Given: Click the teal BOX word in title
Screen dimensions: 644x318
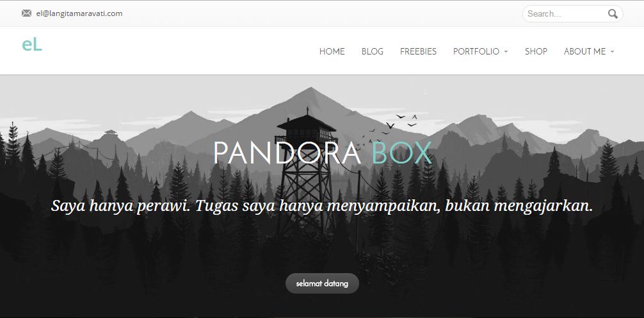Looking at the screenshot, I should 401,153.
